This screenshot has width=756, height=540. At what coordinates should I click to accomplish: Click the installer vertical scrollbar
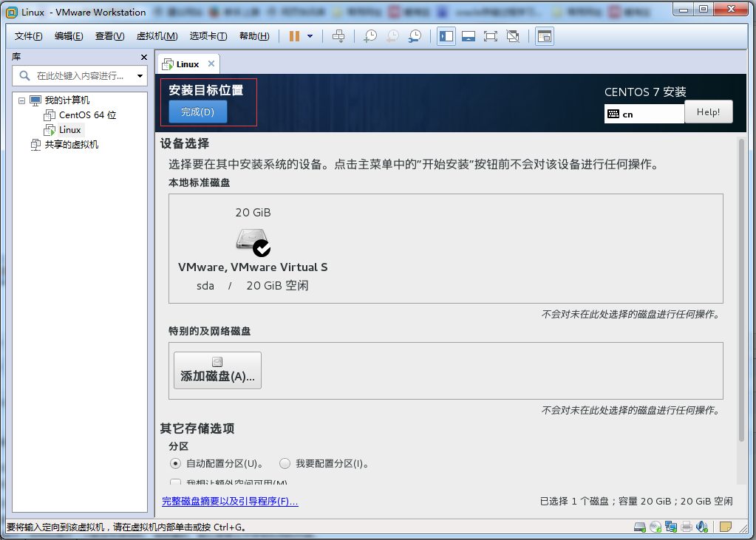(741, 290)
